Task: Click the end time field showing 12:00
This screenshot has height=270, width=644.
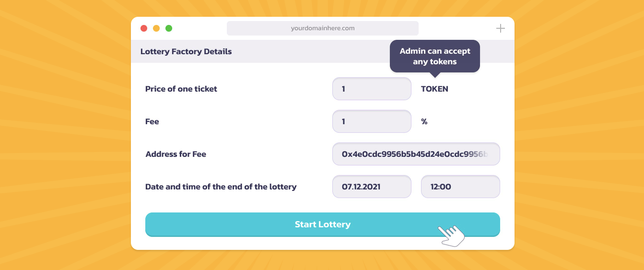Action: tap(460, 187)
